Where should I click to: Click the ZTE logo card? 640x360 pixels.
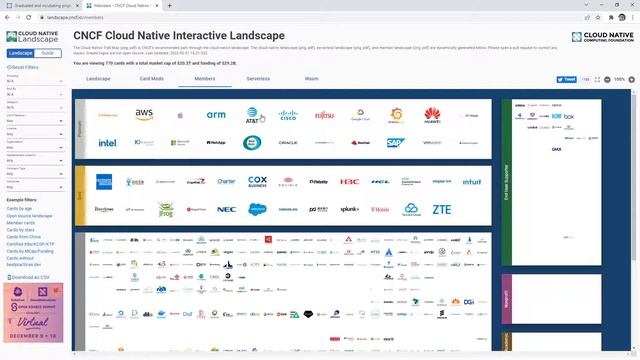[x=442, y=209]
